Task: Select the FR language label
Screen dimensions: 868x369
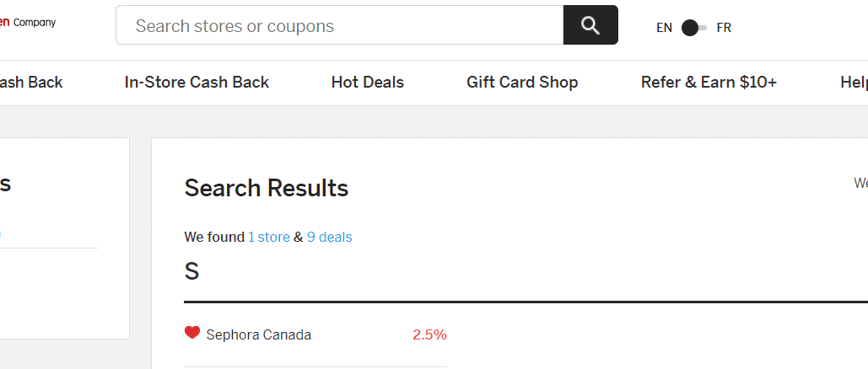Action: 724,28
